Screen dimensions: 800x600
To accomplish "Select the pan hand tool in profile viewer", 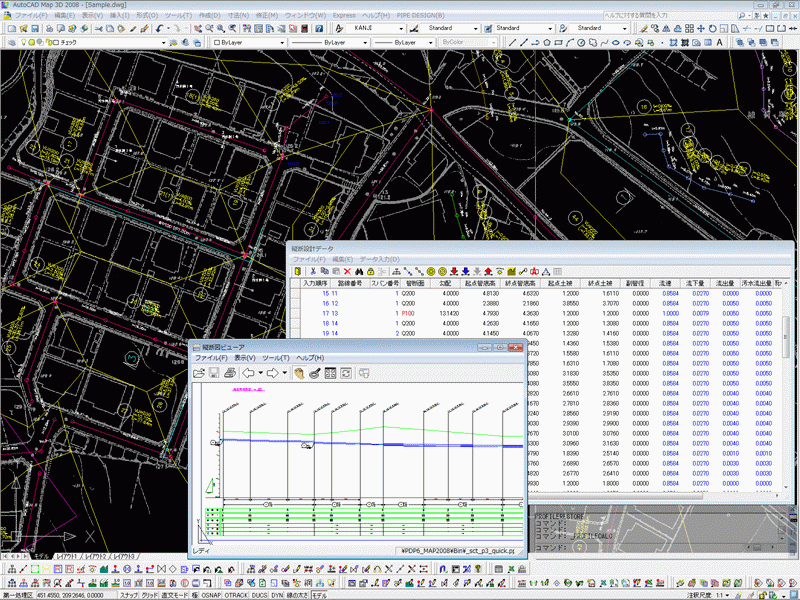I will [298, 373].
